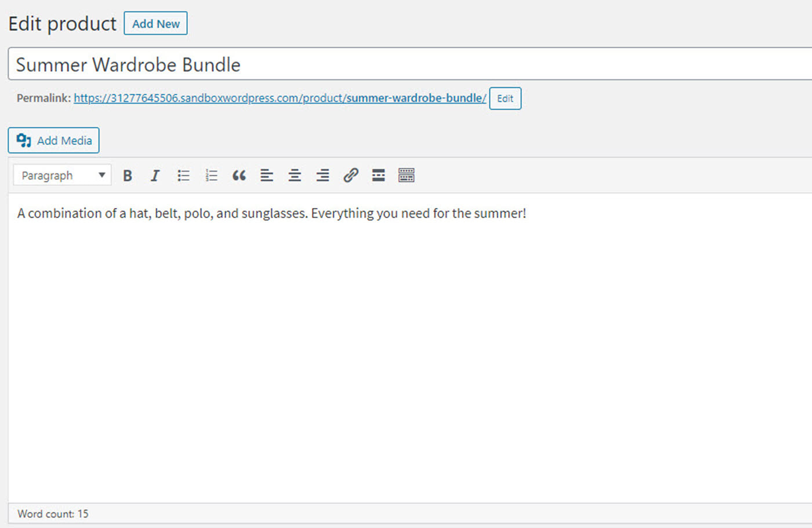
Task: Insert a blockquote
Action: 239,175
